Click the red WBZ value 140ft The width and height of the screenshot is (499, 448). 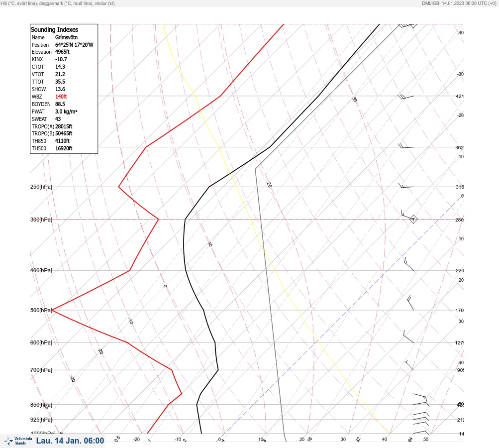pyautogui.click(x=61, y=97)
